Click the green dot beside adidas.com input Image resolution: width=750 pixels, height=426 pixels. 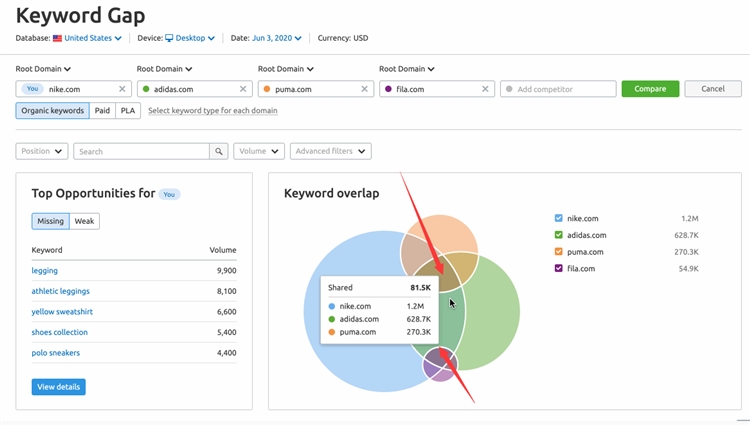click(x=146, y=89)
